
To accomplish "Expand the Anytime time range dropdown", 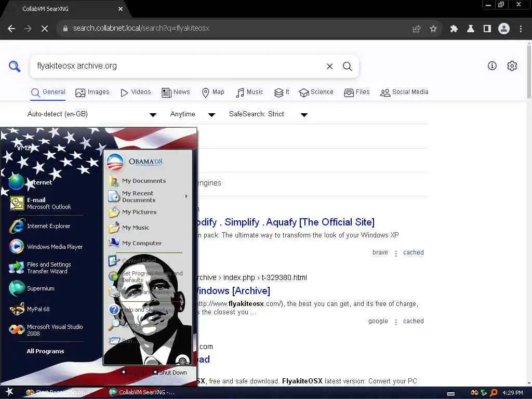I will tap(193, 114).
